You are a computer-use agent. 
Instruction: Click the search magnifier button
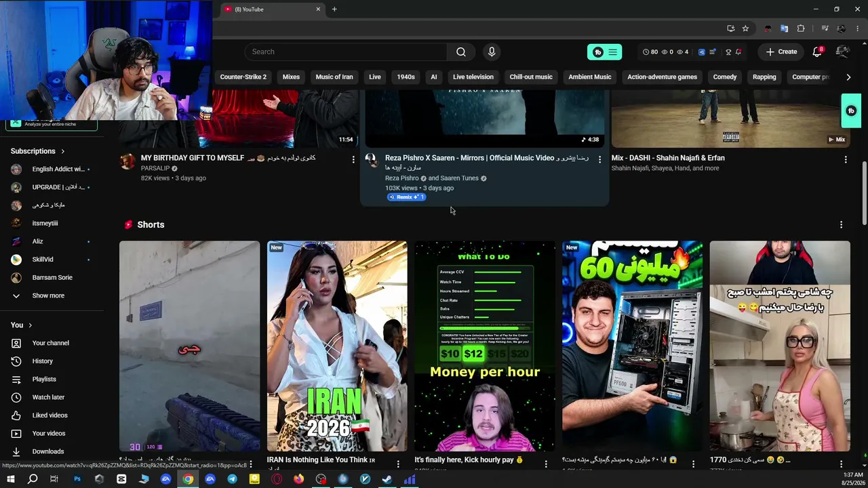[461, 52]
